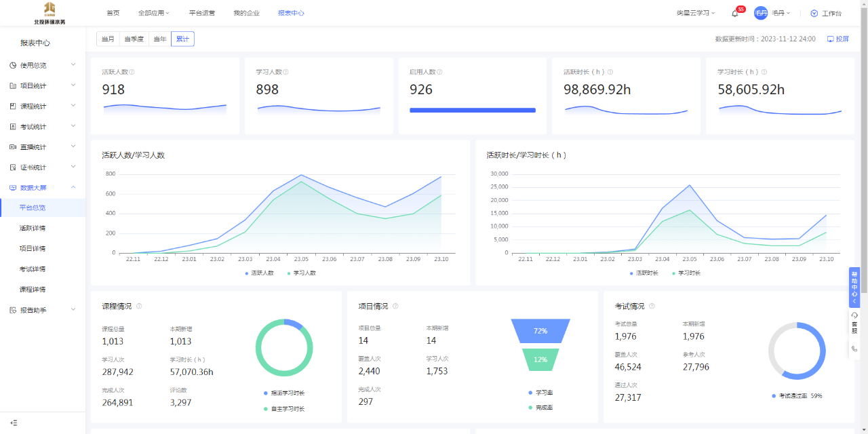Collapse the 数据大屏 sidebar section
The width and height of the screenshot is (868, 434).
coord(43,187)
